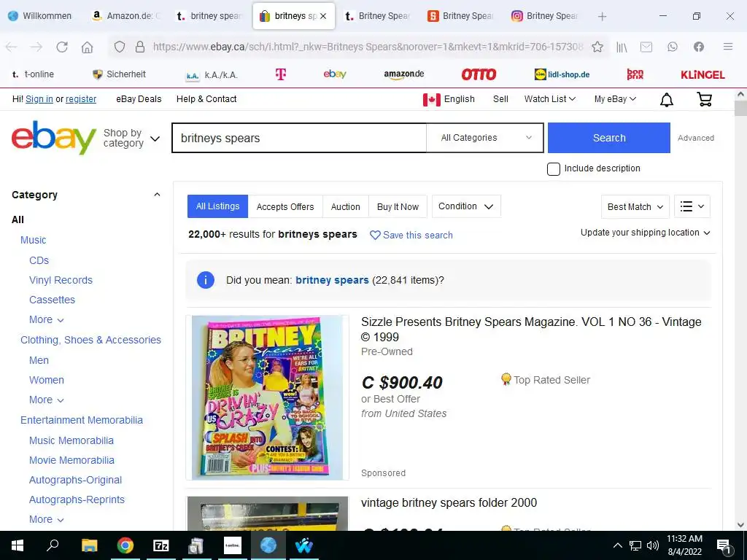Switch to the Instagram Britney Spears tab
747x560 pixels.
pyautogui.click(x=546, y=16)
